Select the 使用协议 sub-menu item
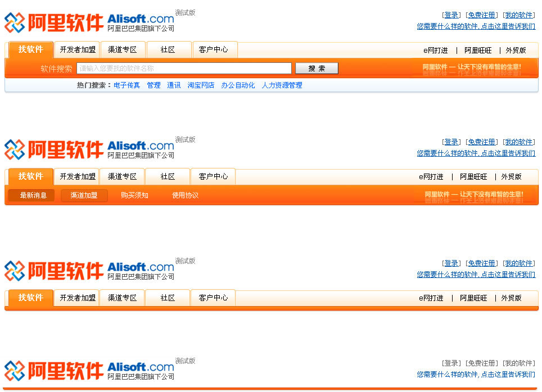This screenshot has height=392, width=542. [186, 195]
